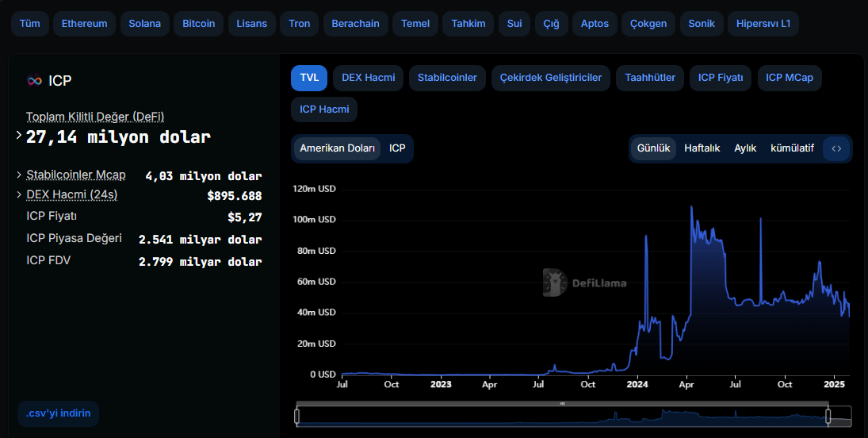The width and height of the screenshot is (868, 438).
Task: Click the $5,27 ICP price value
Action: pyautogui.click(x=245, y=217)
